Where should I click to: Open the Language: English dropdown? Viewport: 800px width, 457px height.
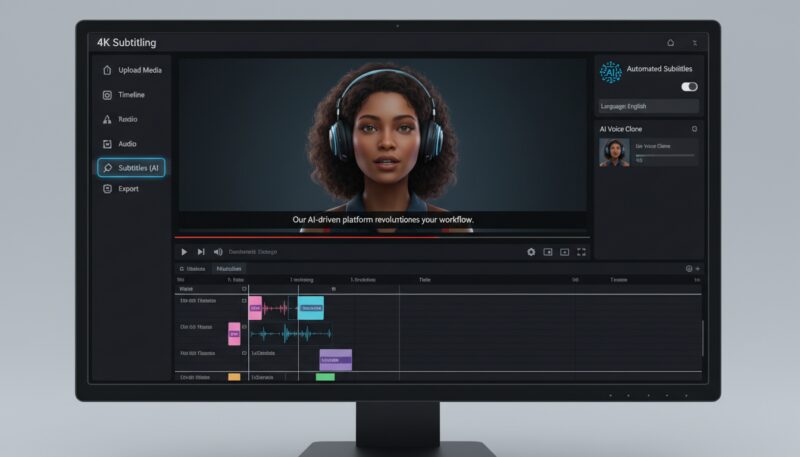coord(648,106)
